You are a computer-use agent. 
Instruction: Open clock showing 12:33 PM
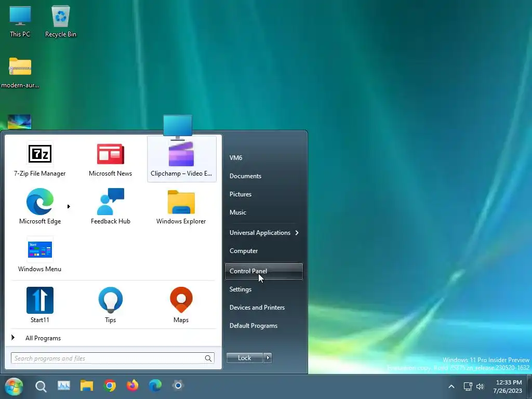(x=508, y=387)
